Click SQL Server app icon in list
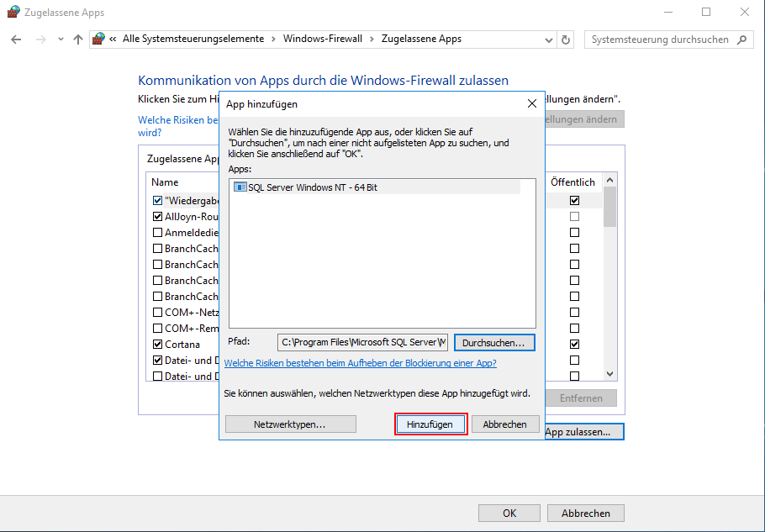Screen dimensions: 765x532 coord(240,187)
